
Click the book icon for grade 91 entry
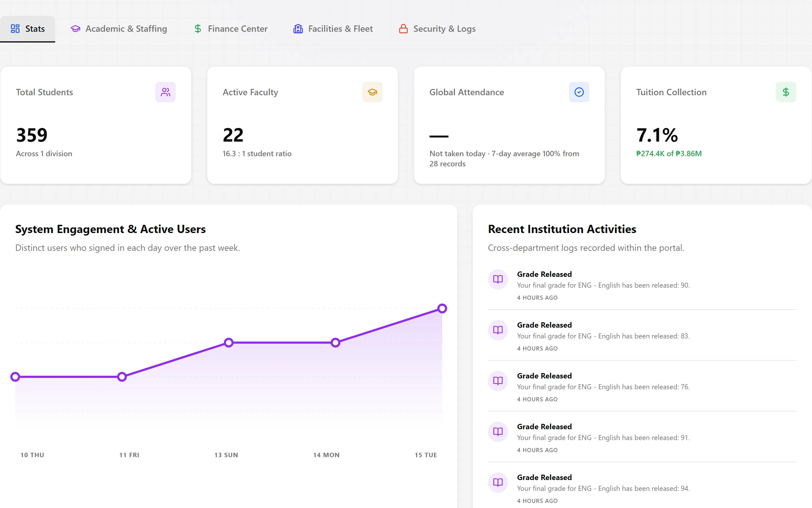tap(498, 431)
